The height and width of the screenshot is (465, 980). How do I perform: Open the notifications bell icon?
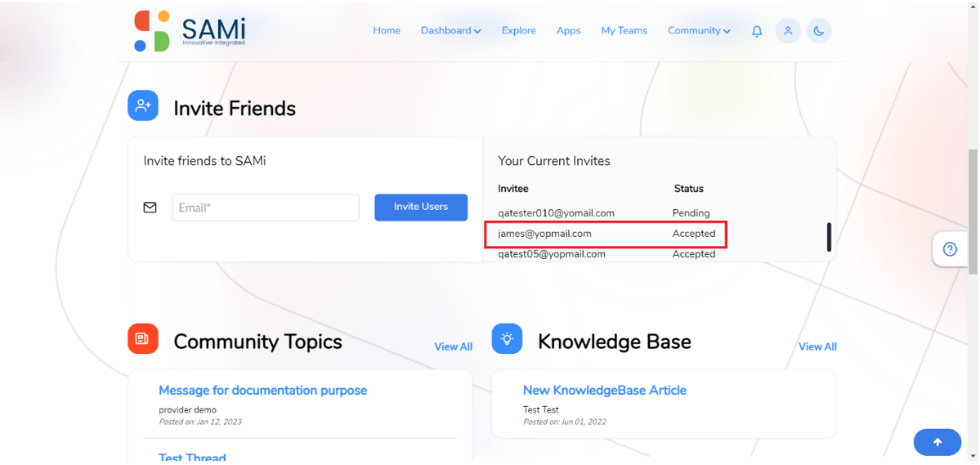pyautogui.click(x=757, y=31)
